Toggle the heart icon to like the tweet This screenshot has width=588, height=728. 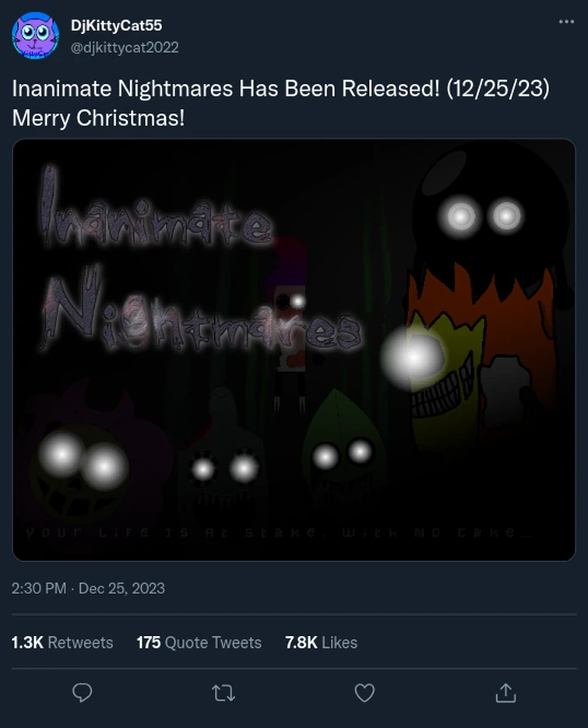click(x=364, y=692)
